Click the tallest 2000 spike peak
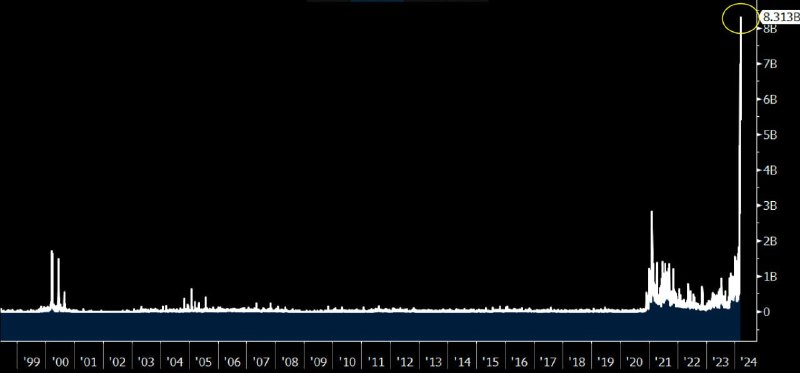This screenshot has height=373, width=800. pos(52,252)
